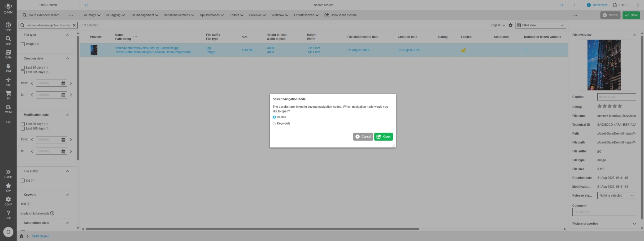Click info icon next to Include child keywords

click(52, 213)
